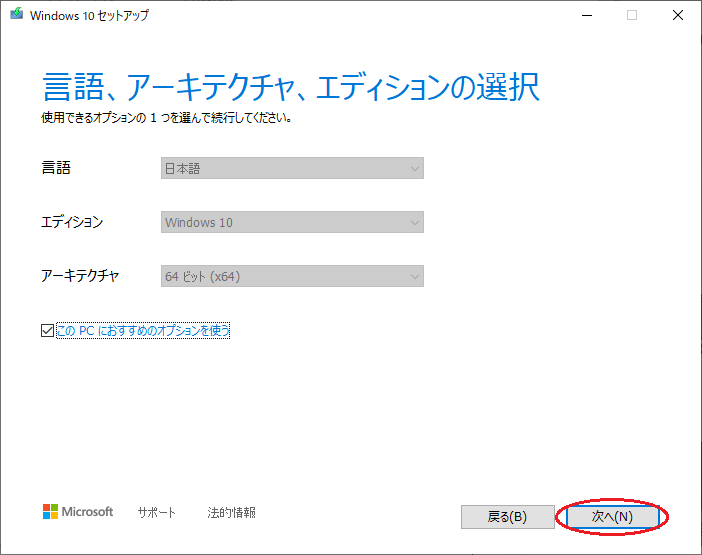The image size is (702, 555).
Task: Open the 法的情報 link
Action: click(231, 512)
